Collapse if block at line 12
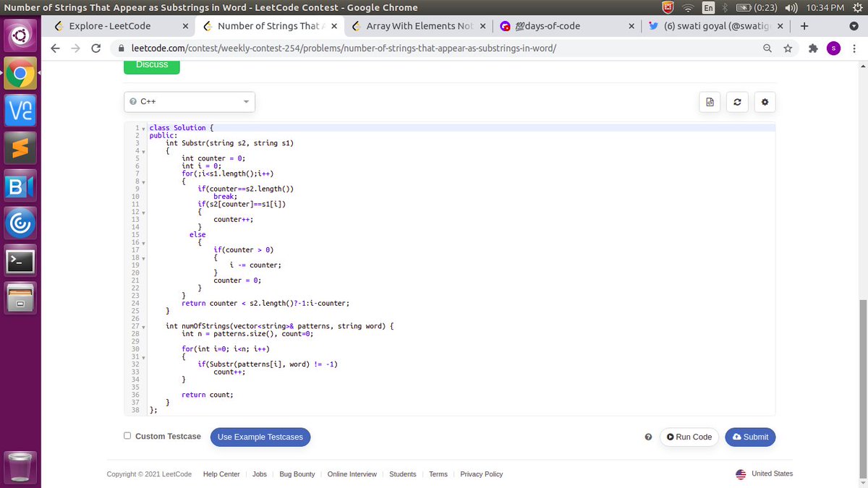The width and height of the screenshot is (868, 488). coord(143,213)
